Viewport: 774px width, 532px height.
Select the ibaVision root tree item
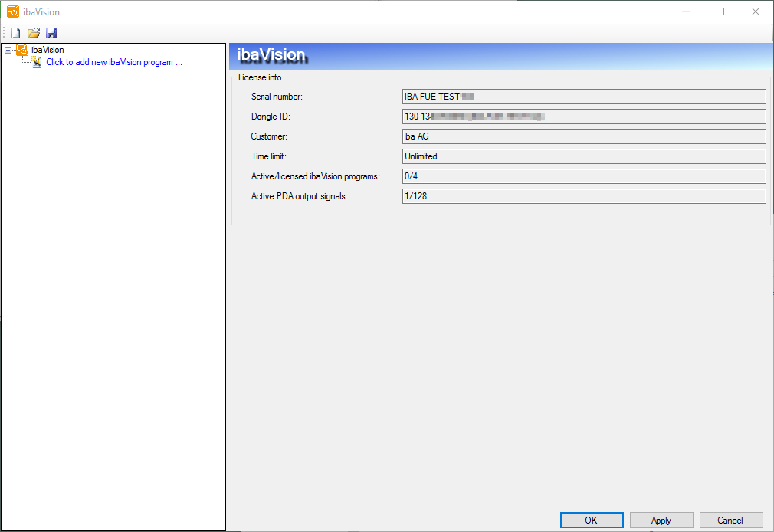pyautogui.click(x=48, y=50)
